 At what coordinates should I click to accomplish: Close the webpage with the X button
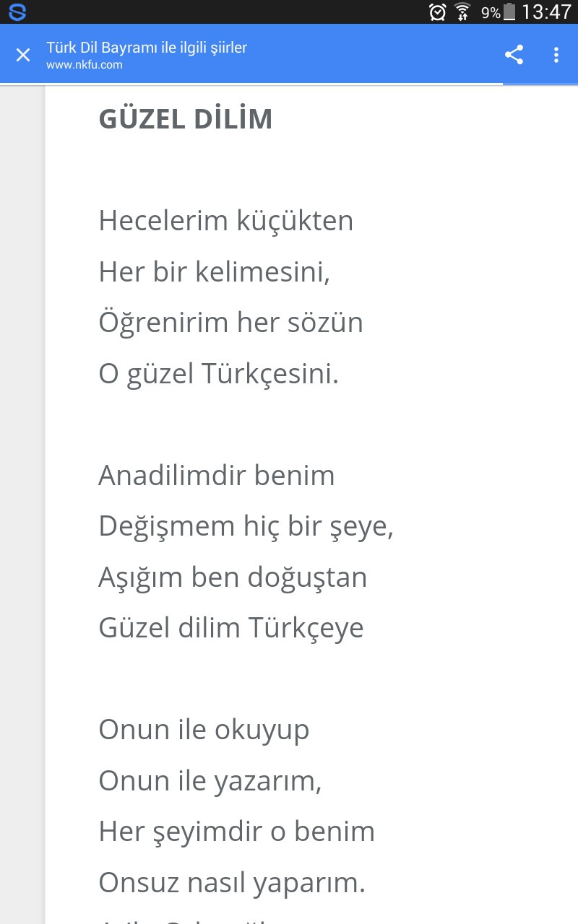click(22, 55)
